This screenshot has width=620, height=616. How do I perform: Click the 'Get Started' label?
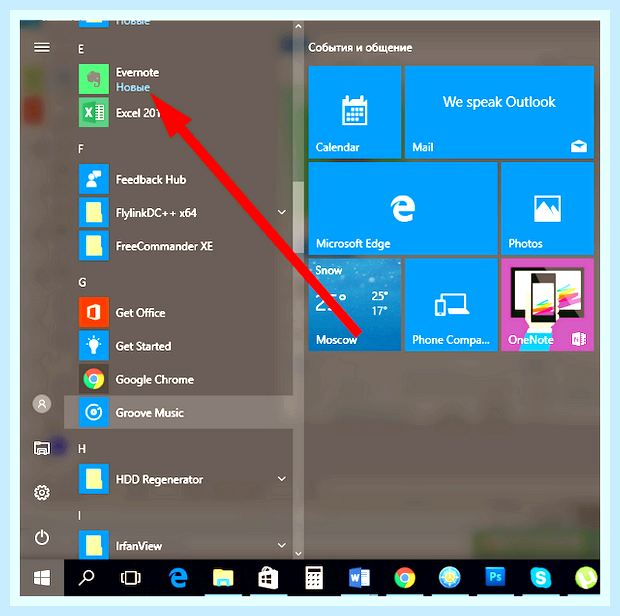[x=143, y=346]
